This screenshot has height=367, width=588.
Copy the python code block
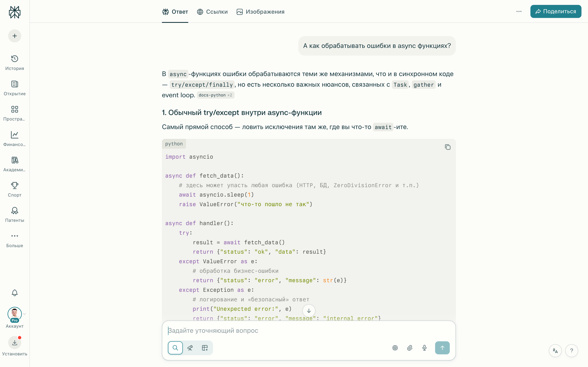[448, 147]
